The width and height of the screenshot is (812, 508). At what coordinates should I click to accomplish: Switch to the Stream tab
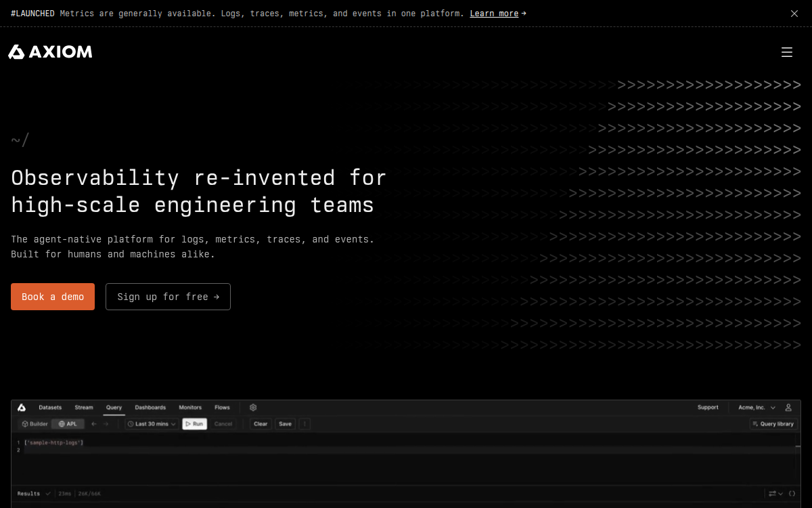click(84, 408)
